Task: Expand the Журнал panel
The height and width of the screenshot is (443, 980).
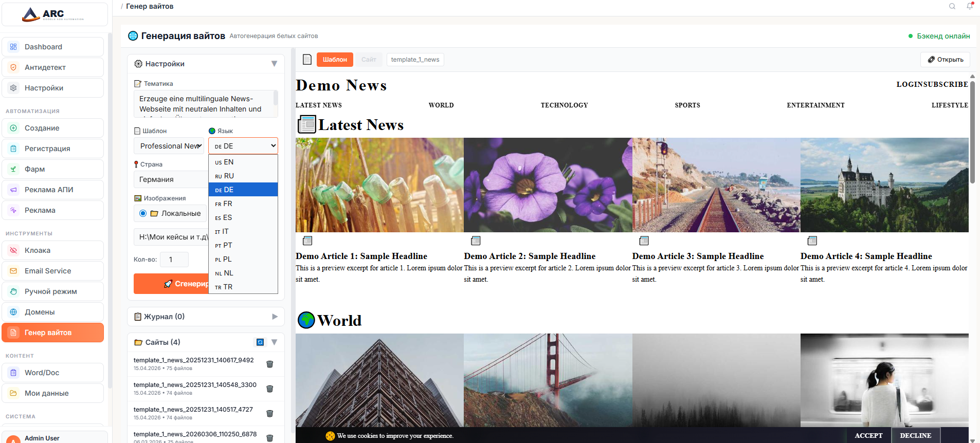Action: (274, 317)
